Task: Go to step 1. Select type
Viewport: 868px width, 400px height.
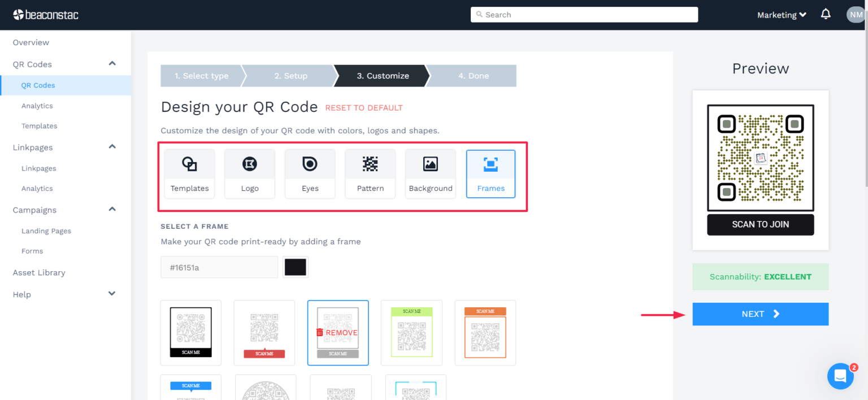Action: 202,76
